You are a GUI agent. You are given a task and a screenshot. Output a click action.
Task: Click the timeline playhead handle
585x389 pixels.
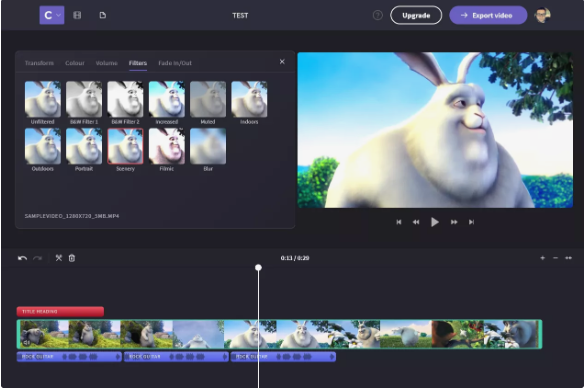pyautogui.click(x=258, y=267)
